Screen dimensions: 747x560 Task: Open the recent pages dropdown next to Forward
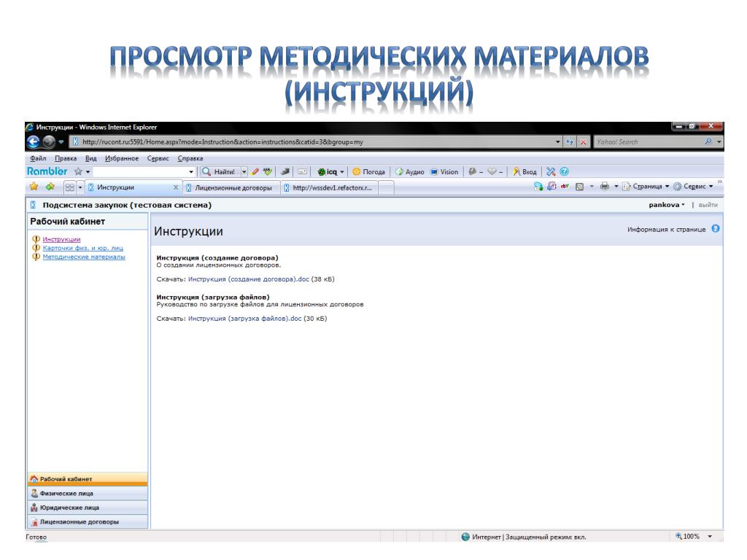coord(61,142)
